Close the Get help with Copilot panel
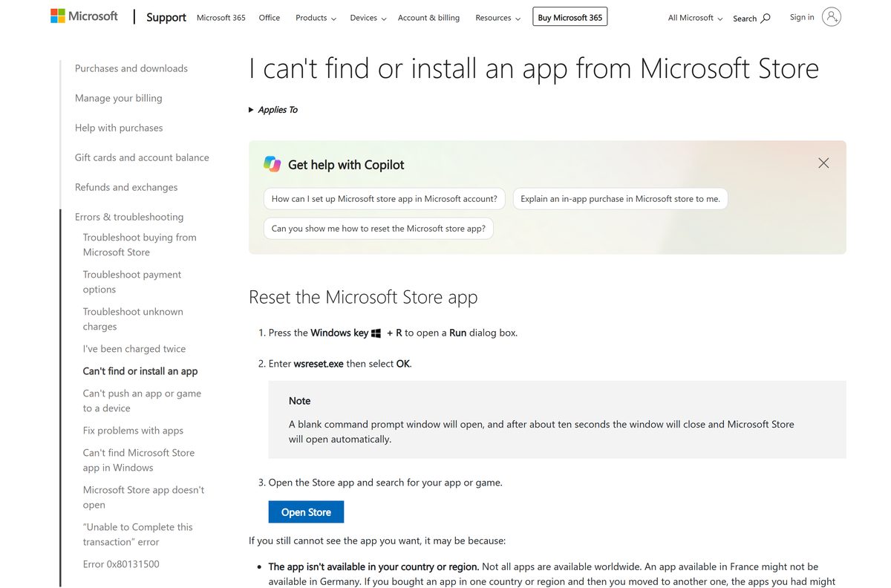The height and width of the screenshot is (588, 891). (823, 163)
